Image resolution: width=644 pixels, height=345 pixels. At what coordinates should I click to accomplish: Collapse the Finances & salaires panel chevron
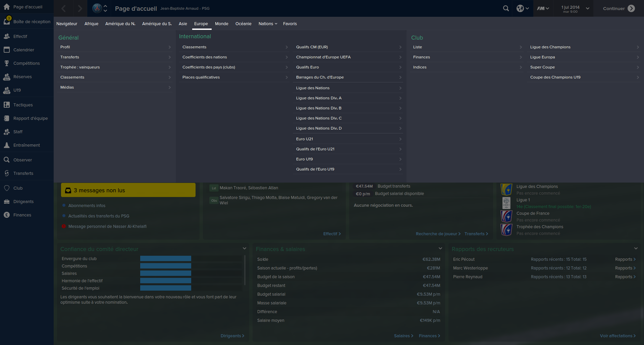tap(440, 248)
